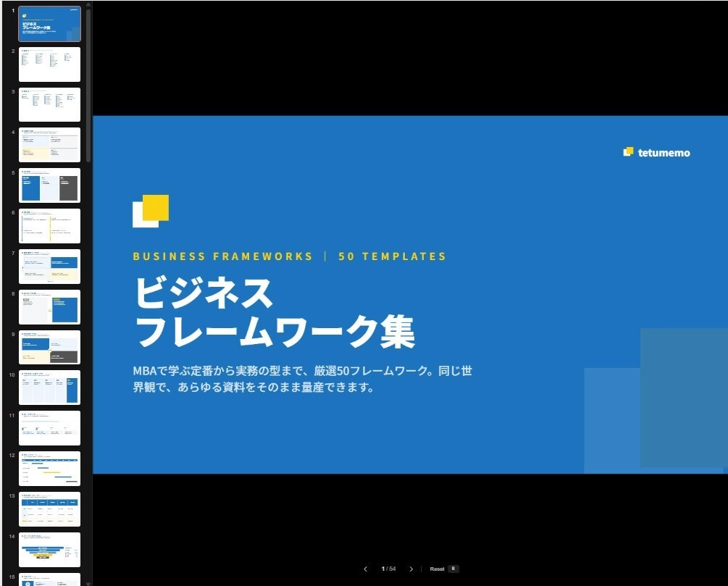The width and height of the screenshot is (728, 586).
Task: Click the thumbnail panel scrollbar
Action: click(x=88, y=86)
